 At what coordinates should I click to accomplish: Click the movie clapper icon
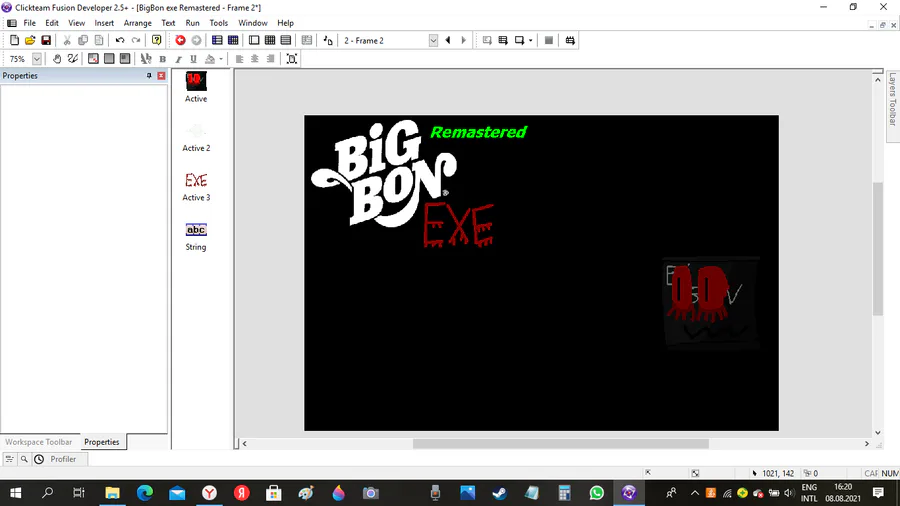point(570,40)
